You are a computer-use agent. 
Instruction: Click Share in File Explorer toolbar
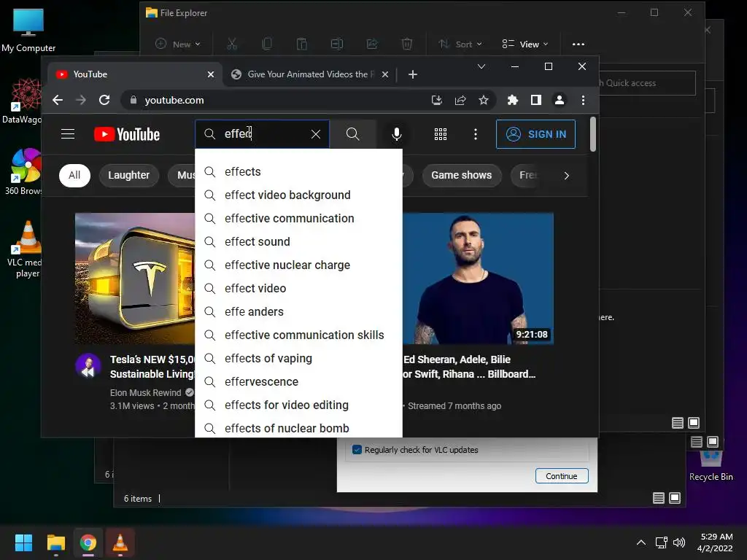point(372,44)
